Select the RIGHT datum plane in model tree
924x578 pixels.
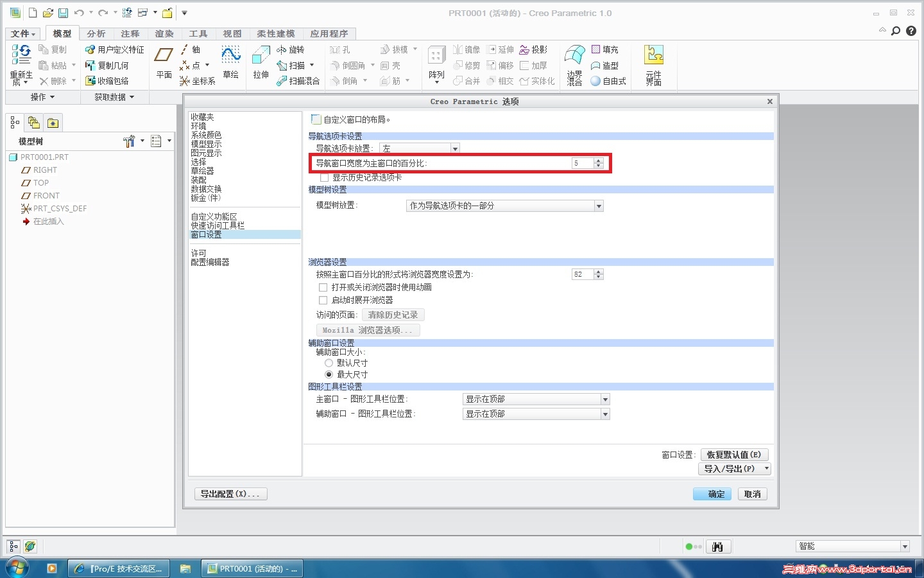click(x=39, y=170)
